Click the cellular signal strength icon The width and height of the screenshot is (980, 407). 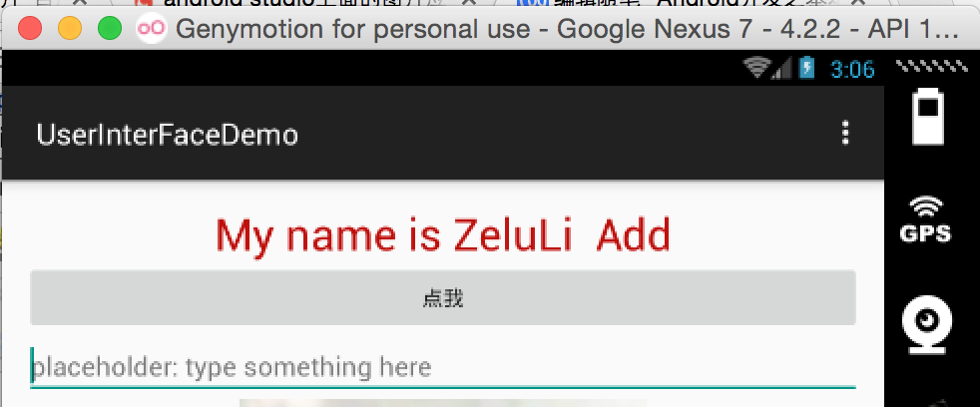click(781, 68)
